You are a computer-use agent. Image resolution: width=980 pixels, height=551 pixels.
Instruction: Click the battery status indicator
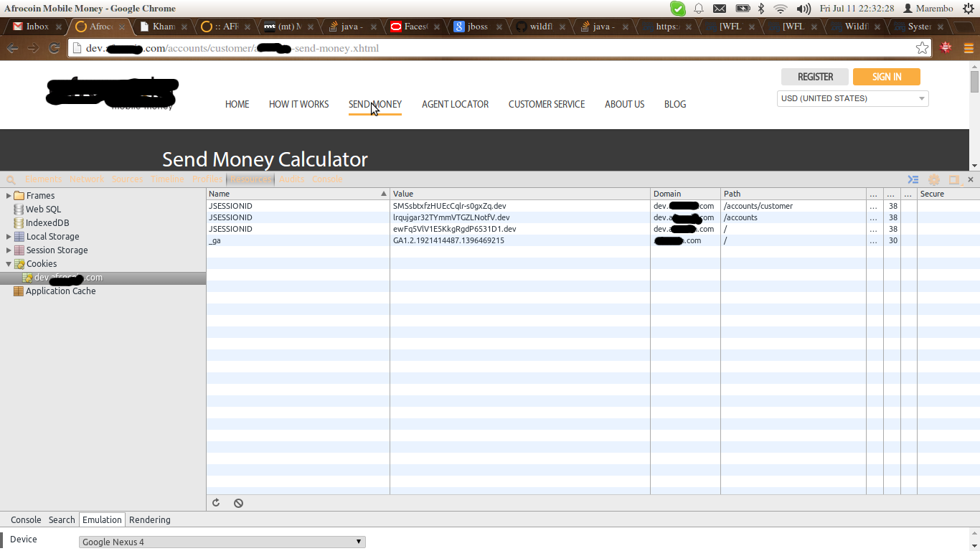pos(743,9)
